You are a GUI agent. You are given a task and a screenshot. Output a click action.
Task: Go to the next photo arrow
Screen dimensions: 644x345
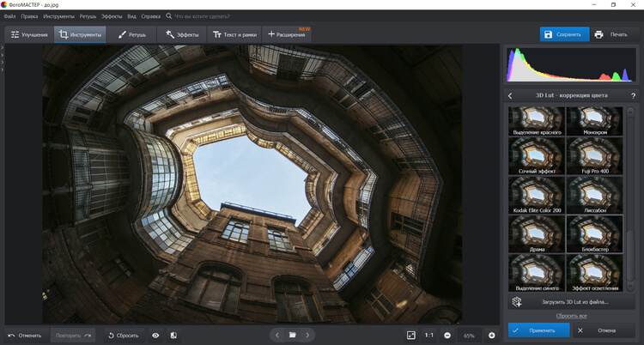coord(308,335)
